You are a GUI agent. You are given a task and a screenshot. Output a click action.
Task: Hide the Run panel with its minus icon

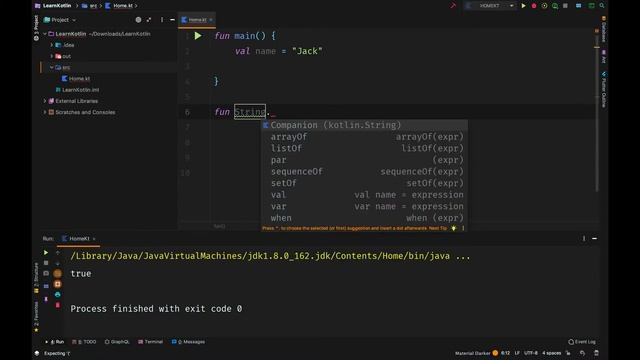click(x=594, y=238)
